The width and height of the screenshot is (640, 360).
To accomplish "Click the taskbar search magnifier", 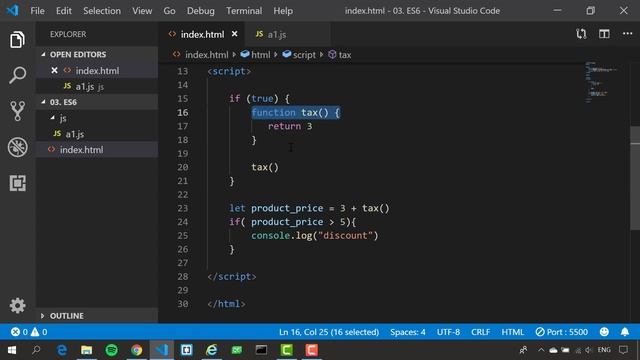I will coord(36,350).
